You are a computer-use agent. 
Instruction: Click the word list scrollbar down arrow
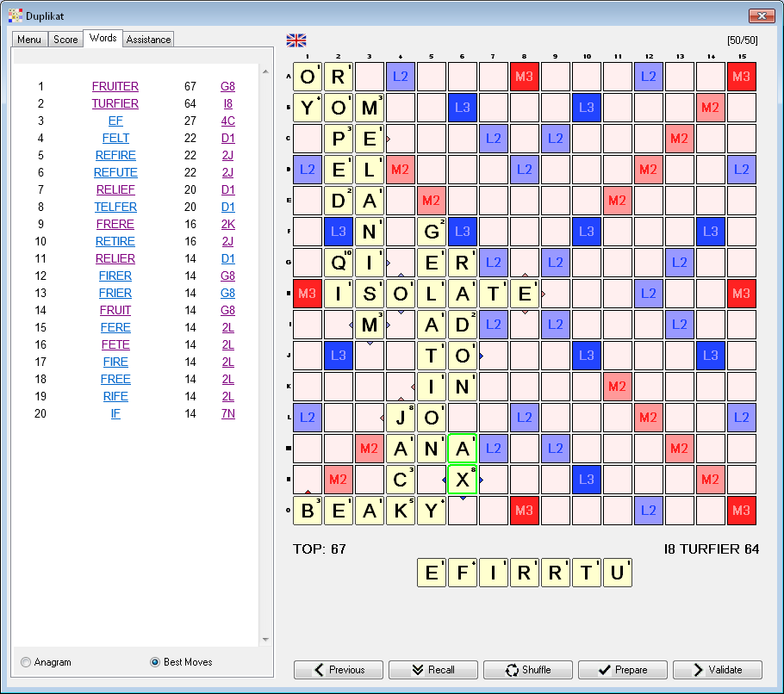265,640
